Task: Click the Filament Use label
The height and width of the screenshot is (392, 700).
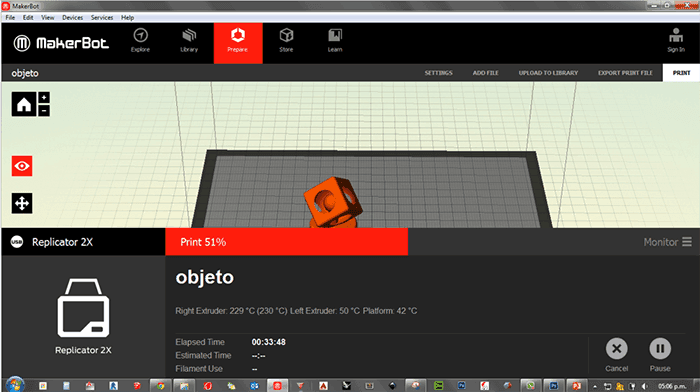Action: pos(199,369)
